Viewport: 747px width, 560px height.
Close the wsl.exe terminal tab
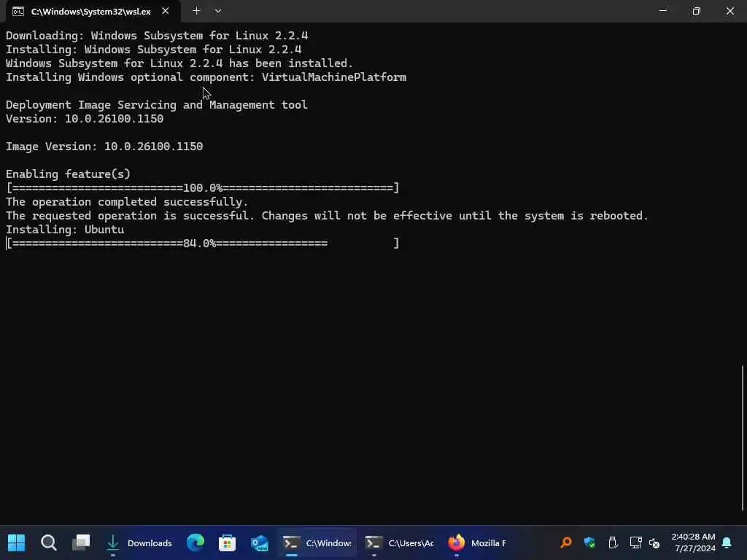click(x=166, y=11)
